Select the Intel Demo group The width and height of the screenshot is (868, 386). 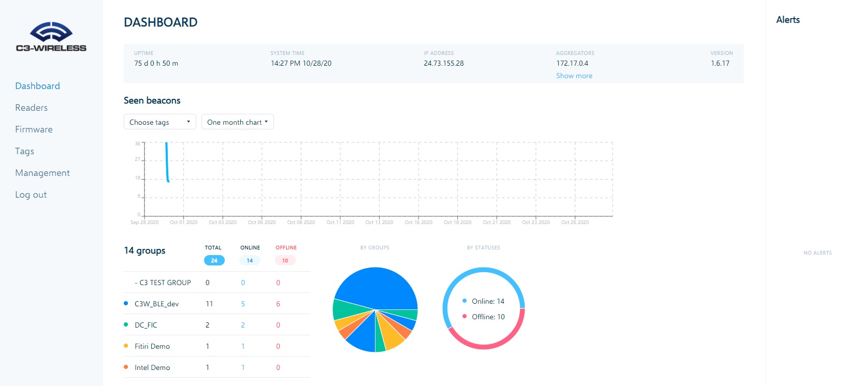coord(217,367)
